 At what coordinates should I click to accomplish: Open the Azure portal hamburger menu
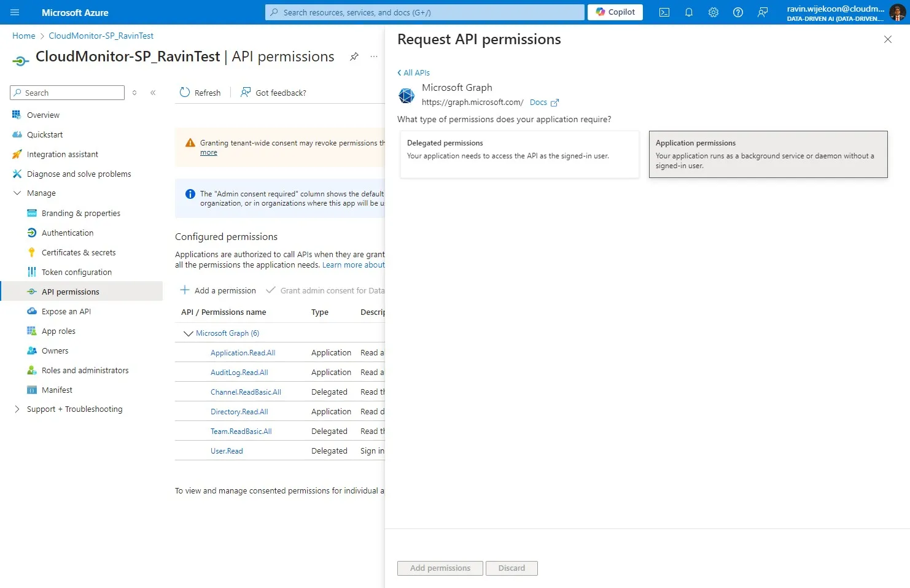[x=15, y=12]
